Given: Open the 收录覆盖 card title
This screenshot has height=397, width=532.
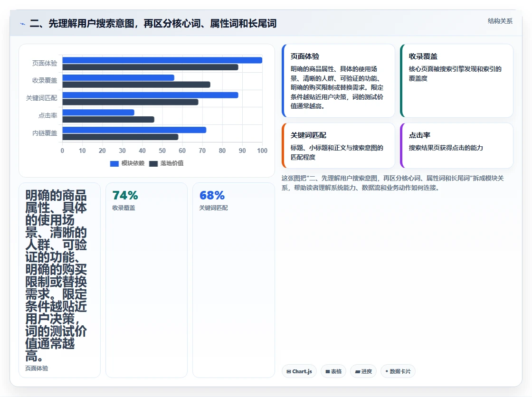Looking at the screenshot, I should pyautogui.click(x=423, y=57).
